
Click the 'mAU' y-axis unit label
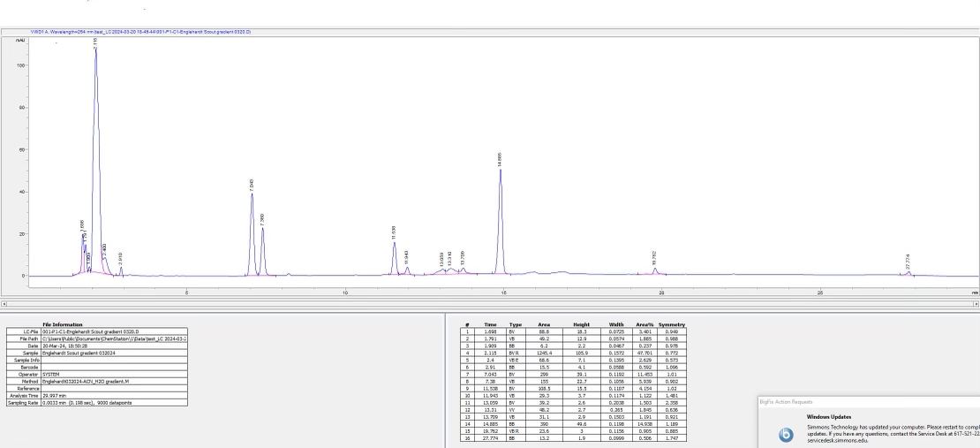coord(20,41)
